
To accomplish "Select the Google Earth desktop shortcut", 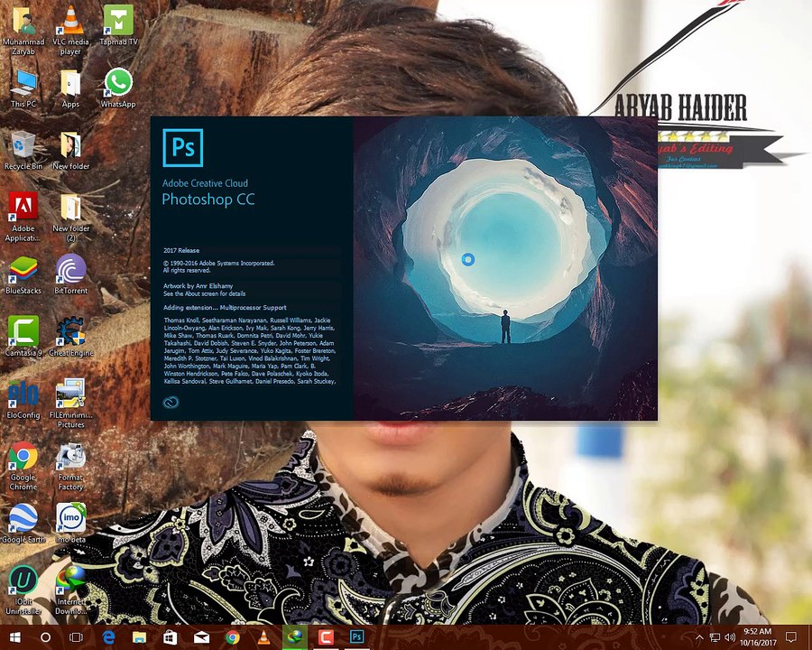I will [23, 519].
